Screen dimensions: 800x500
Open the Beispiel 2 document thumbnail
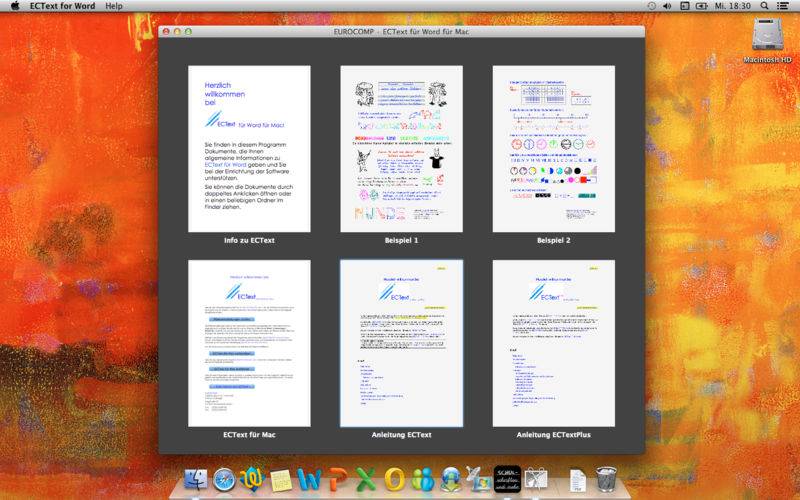[554, 148]
